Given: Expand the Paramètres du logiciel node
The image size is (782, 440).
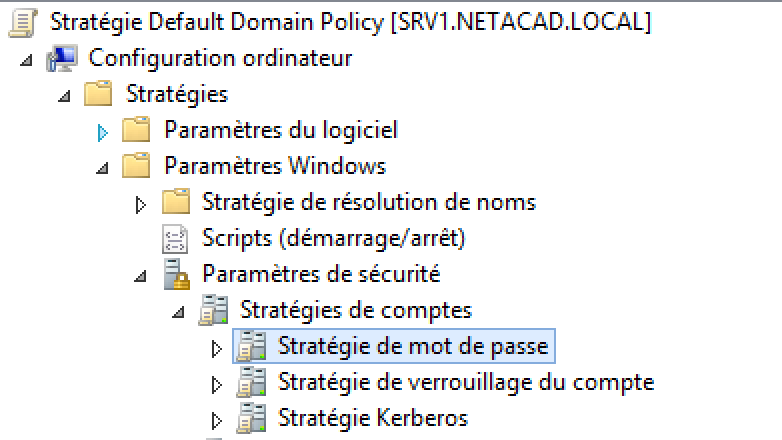Looking at the screenshot, I should point(102,131).
